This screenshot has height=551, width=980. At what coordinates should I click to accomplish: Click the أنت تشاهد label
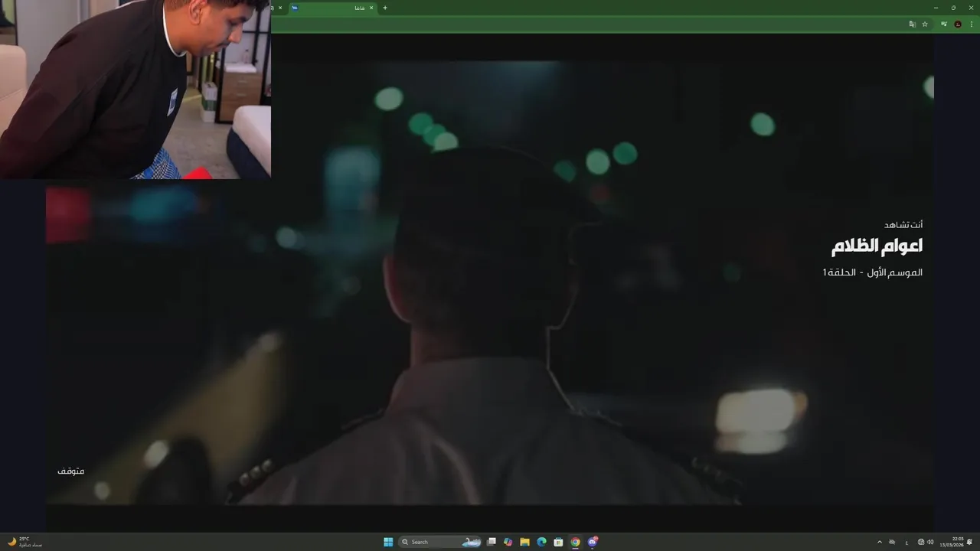click(x=903, y=224)
